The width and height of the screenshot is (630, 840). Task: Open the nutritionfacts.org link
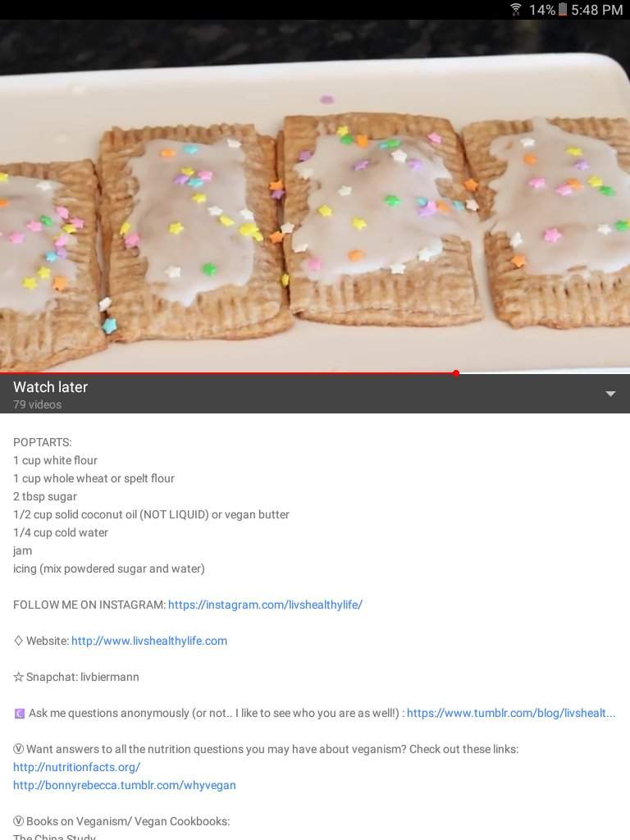click(76, 767)
